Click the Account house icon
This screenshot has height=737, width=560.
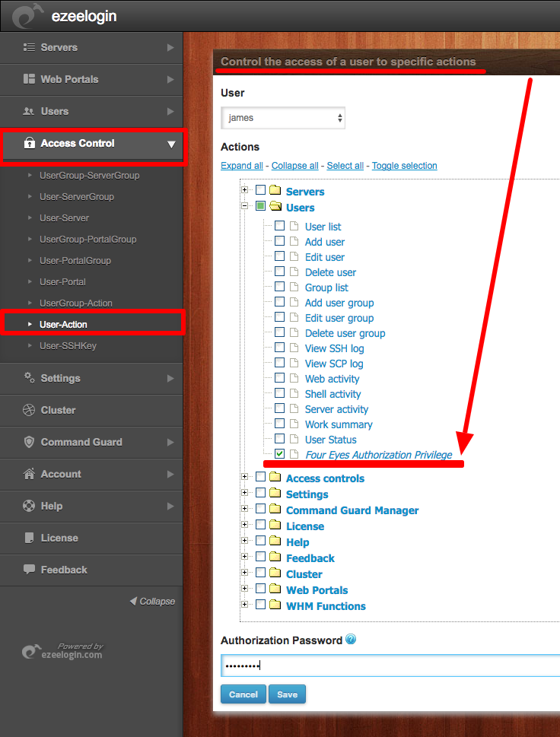click(x=29, y=474)
